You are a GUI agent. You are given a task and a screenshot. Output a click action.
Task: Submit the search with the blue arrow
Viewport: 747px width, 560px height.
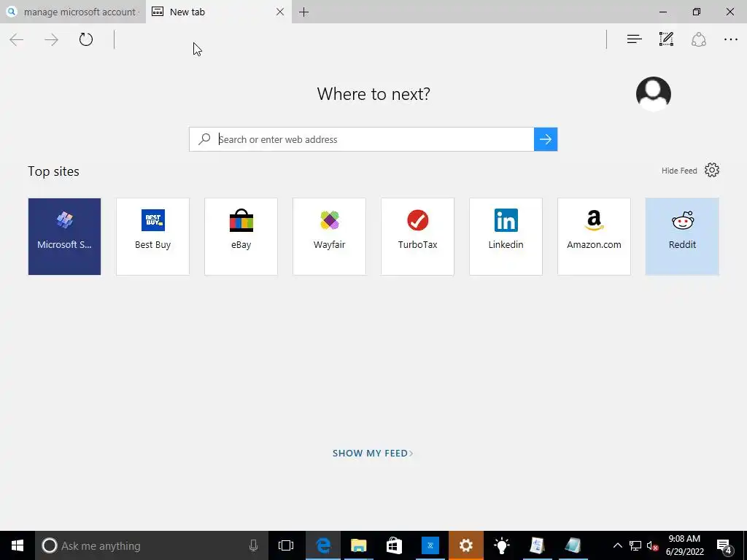[x=546, y=139]
